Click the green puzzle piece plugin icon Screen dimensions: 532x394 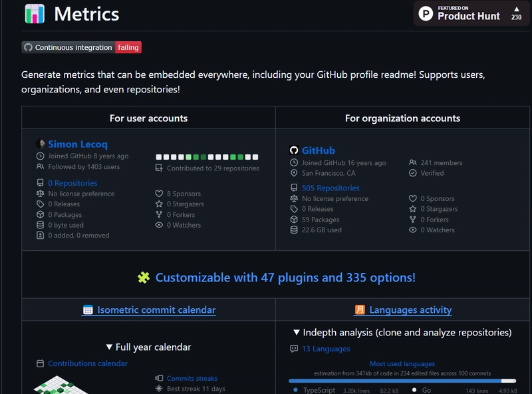pyautogui.click(x=144, y=278)
